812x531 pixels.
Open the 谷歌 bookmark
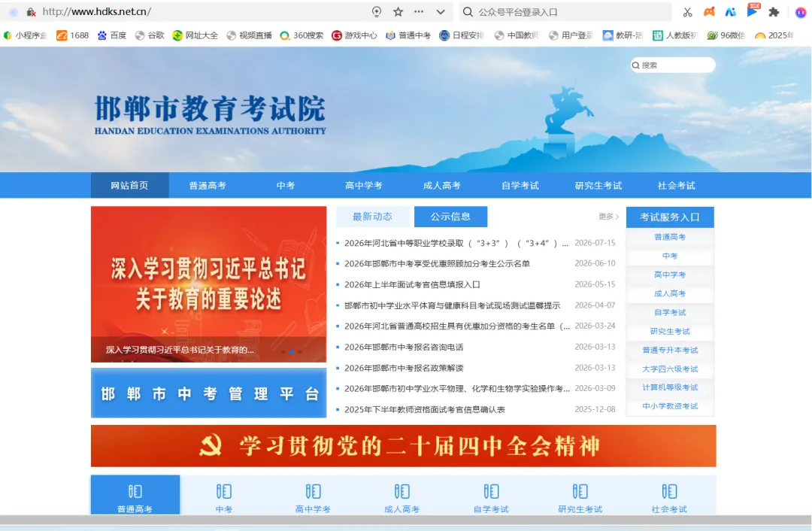pyautogui.click(x=150, y=35)
